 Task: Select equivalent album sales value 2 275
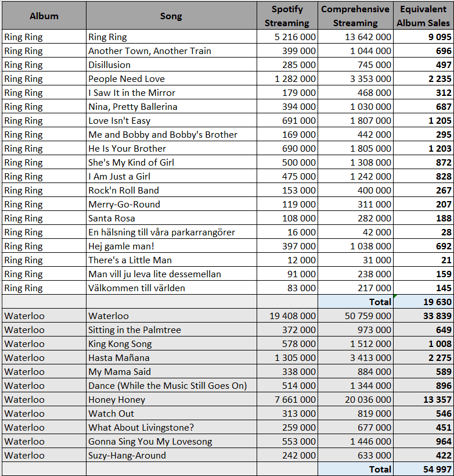coord(423,358)
